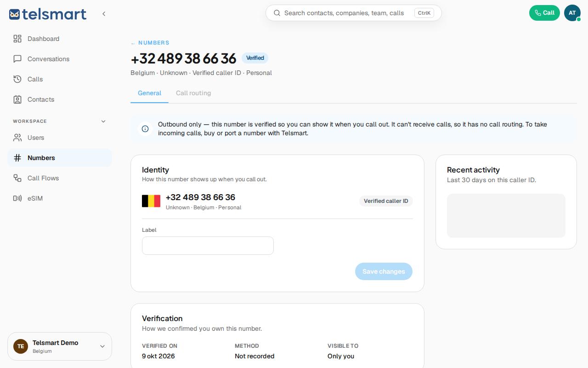The width and height of the screenshot is (588, 368).
Task: Click the Ctrl K shortcut hint
Action: [424, 13]
